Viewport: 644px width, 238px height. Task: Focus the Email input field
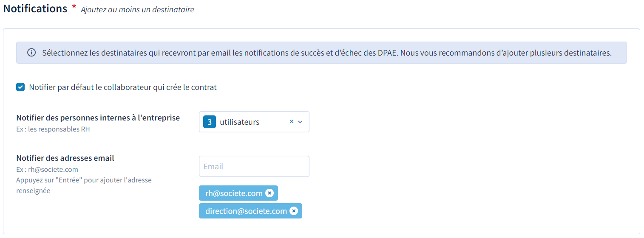click(x=254, y=166)
